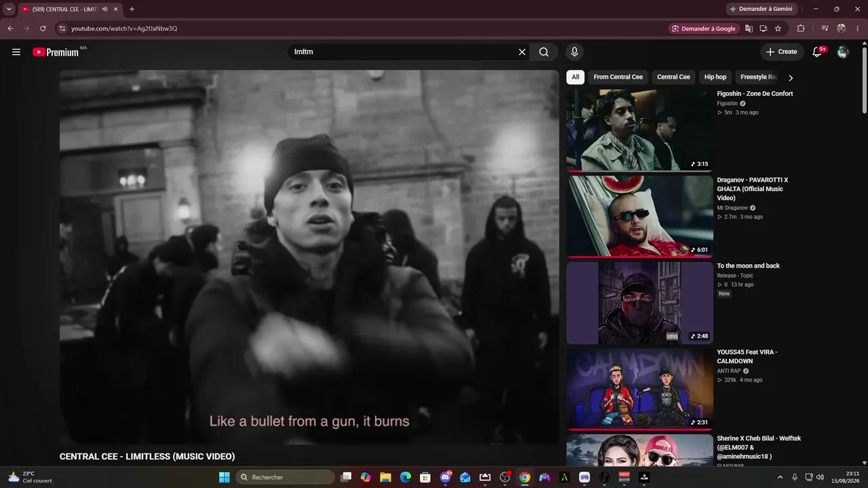
Task: Open the clock showing 23:11
Action: tap(847, 477)
